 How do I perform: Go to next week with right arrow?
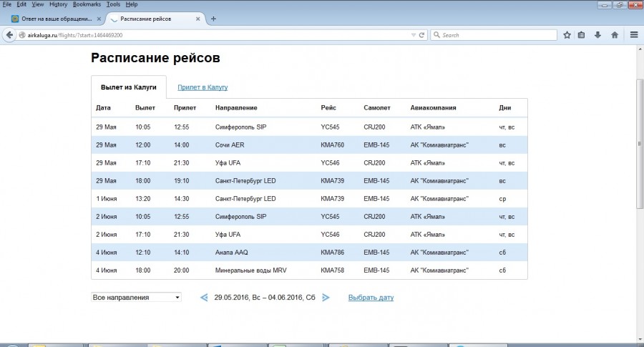click(x=326, y=298)
